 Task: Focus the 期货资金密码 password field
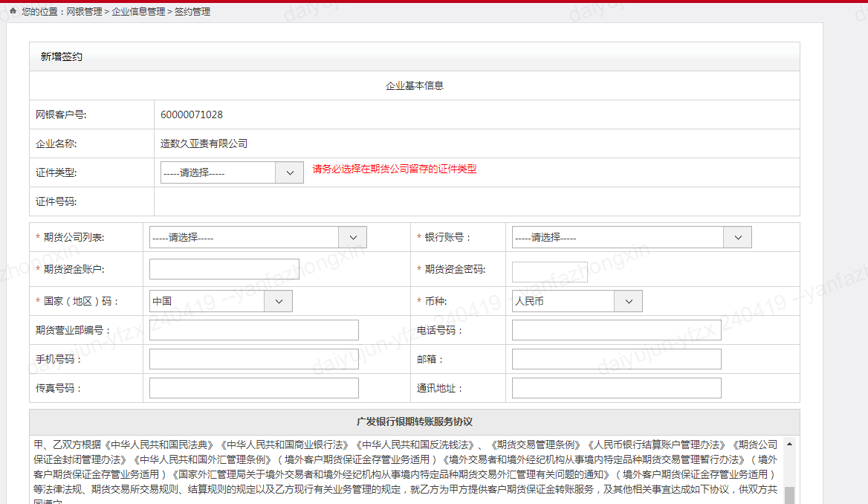549,272
